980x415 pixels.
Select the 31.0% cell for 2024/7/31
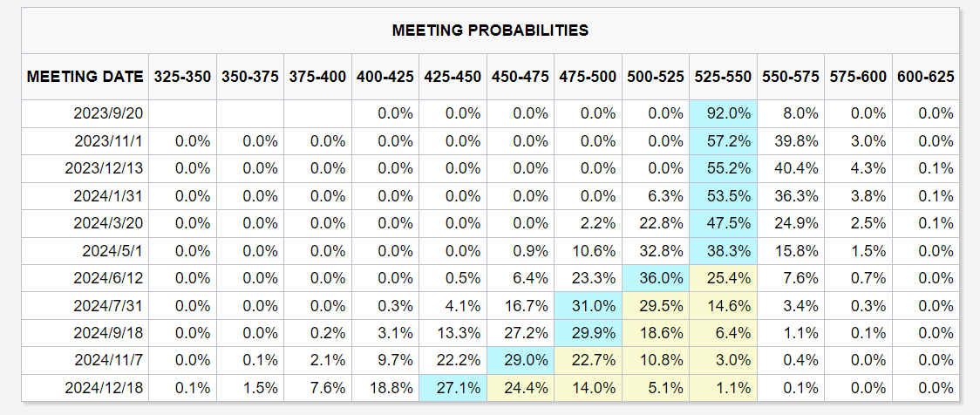pyautogui.click(x=588, y=305)
